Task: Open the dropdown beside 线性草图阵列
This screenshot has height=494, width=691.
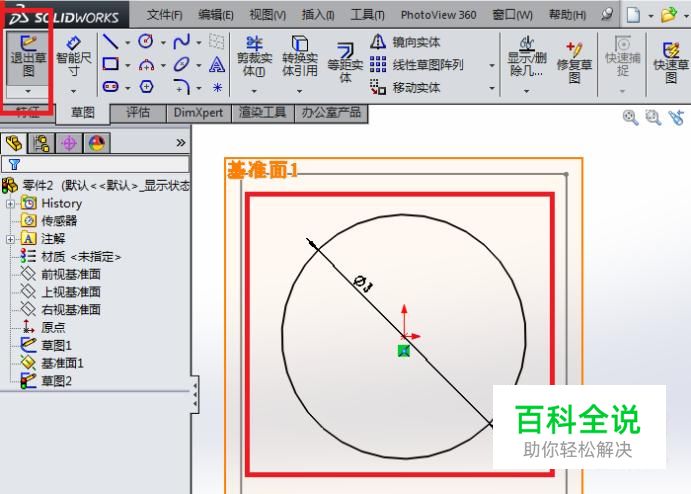Action: [492, 65]
